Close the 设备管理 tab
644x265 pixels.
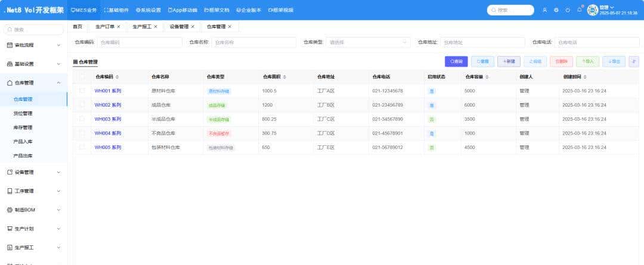[193, 27]
